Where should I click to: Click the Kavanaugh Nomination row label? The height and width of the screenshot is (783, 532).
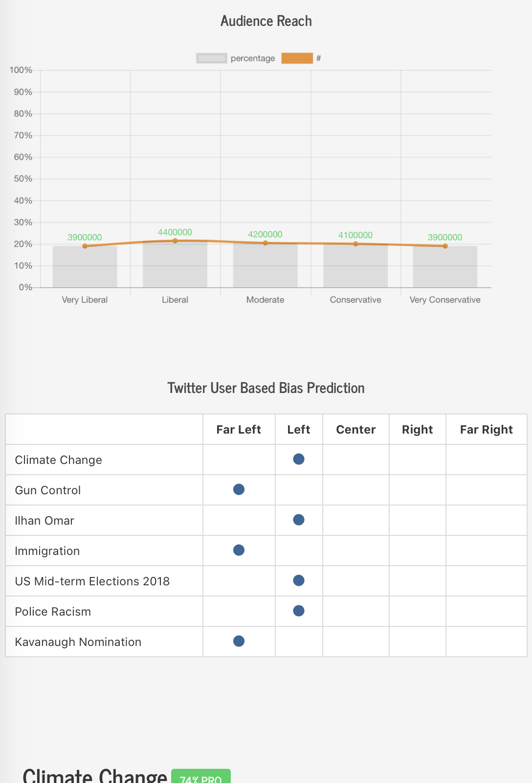78,642
